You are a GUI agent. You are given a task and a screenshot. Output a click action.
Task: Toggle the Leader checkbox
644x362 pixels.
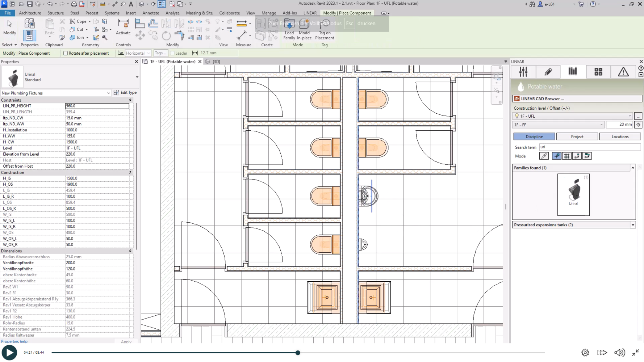click(173, 53)
